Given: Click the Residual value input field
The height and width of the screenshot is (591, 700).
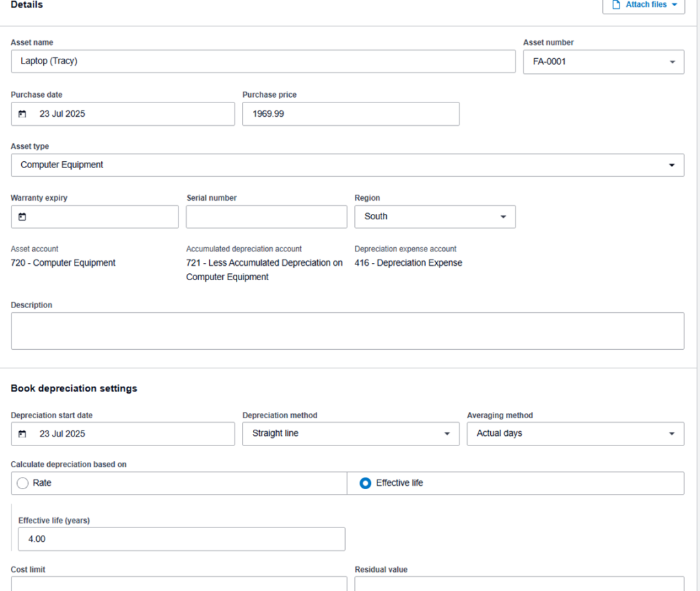Looking at the screenshot, I should tap(519, 583).
